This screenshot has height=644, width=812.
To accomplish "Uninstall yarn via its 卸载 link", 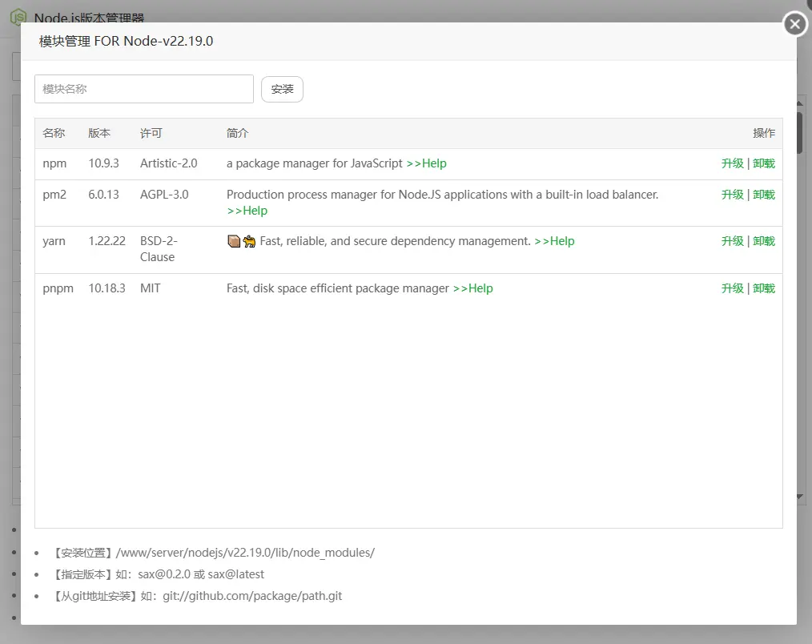I will pyautogui.click(x=762, y=240).
